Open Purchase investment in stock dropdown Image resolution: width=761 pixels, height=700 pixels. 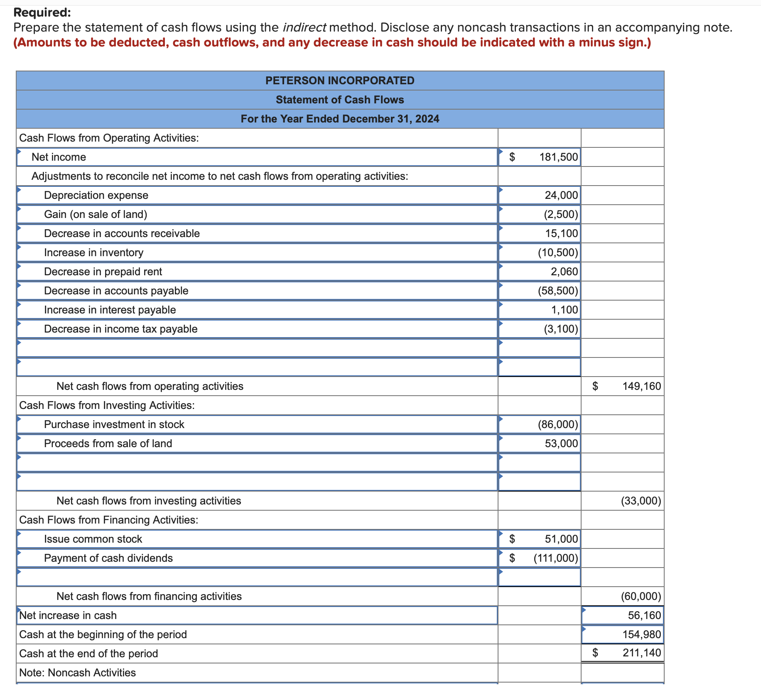point(257,424)
